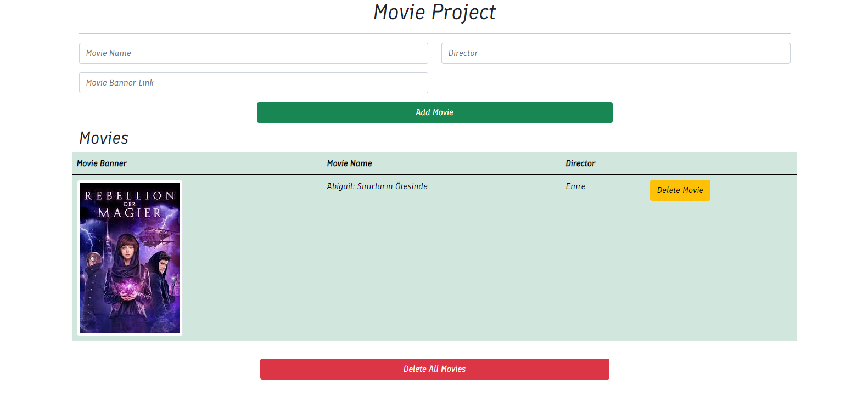Click the Movie Project page title
This screenshot has height=419, width=868.
(434, 12)
